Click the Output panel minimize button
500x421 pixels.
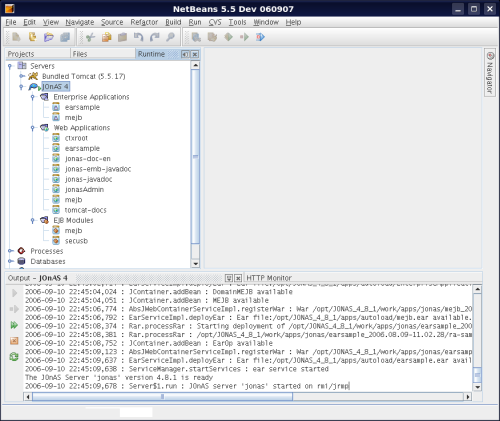229,278
